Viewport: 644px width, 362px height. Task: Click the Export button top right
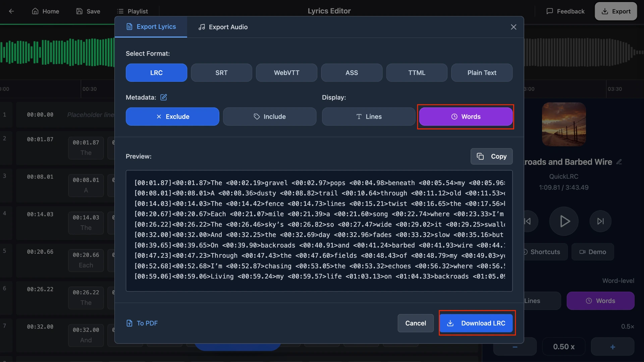click(x=615, y=11)
